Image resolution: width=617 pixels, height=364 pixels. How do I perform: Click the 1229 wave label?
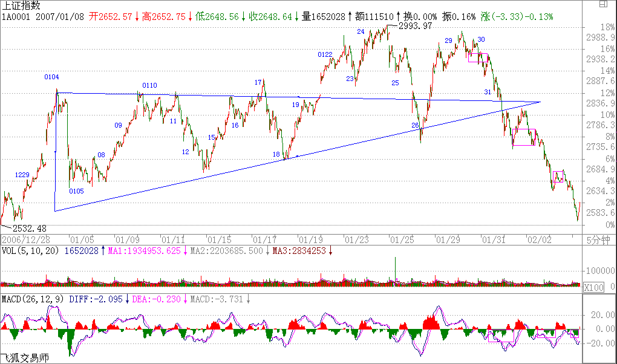click(22, 175)
